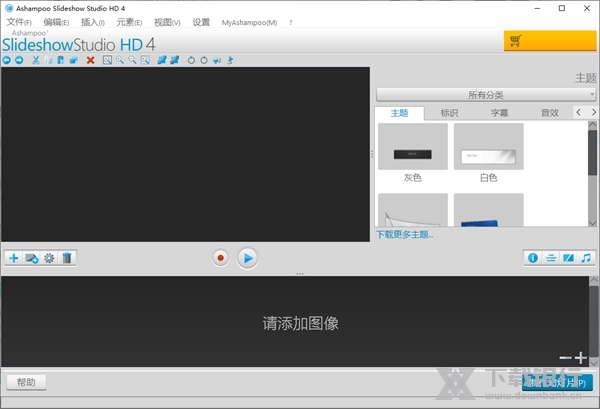
Task: Click the timeline zoom in plus button
Action: pyautogui.click(x=580, y=358)
